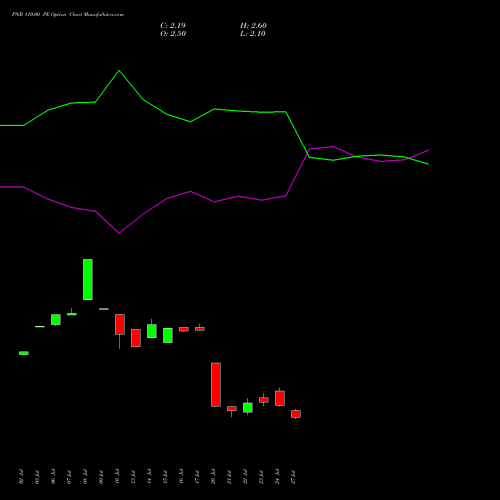Click the '14 Jul' date axis label
Image resolution: width=500 pixels, height=500 pixels.
(149, 477)
